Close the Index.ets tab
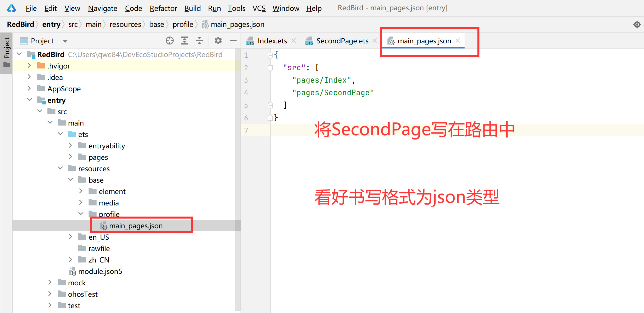Image resolution: width=644 pixels, height=313 pixels. click(x=294, y=41)
